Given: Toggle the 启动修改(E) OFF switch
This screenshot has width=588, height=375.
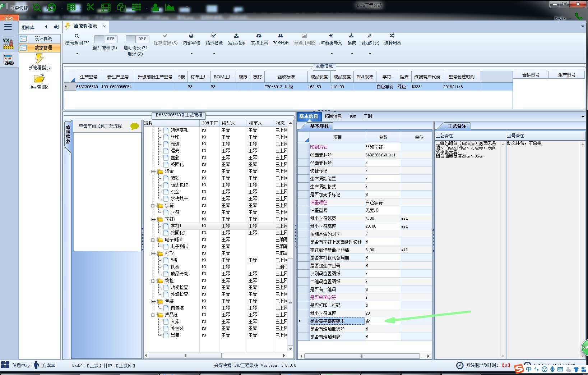Looking at the screenshot, I should [x=137, y=39].
